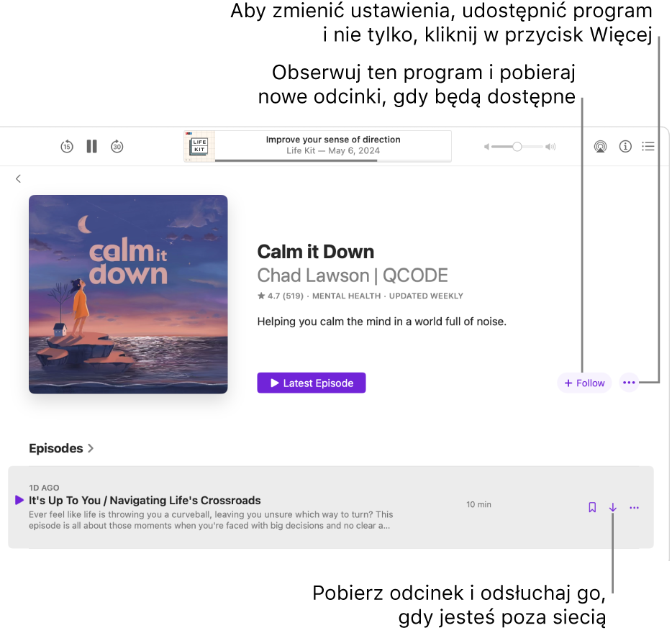Click the 1D AGO date label
The image size is (672, 633).
[44, 488]
